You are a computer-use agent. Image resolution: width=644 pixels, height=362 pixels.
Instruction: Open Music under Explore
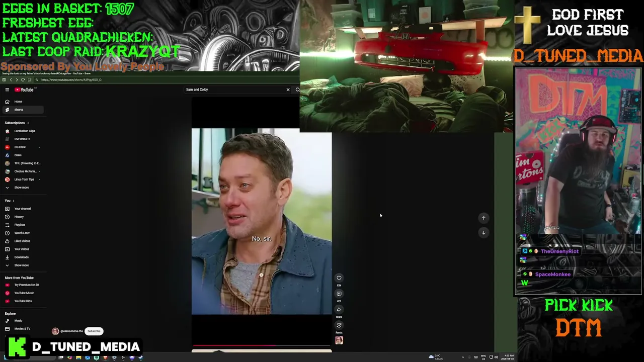23,320
